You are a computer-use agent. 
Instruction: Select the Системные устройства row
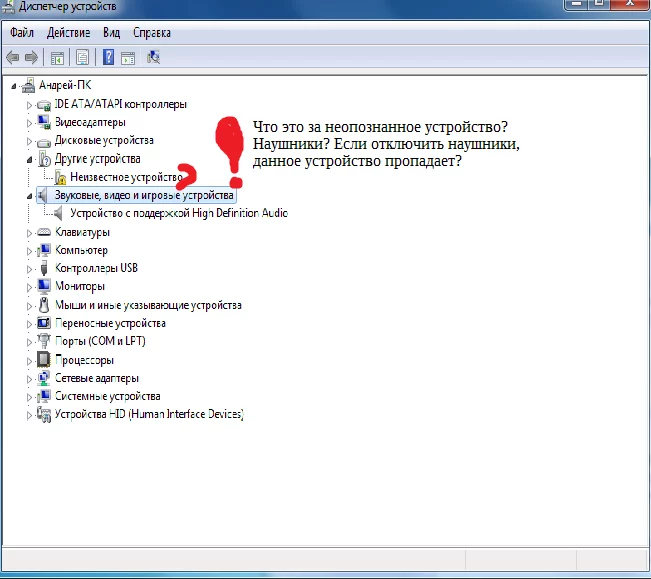[x=108, y=396]
